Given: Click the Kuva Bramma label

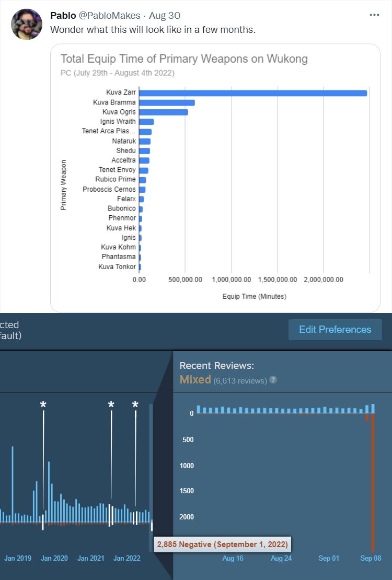Looking at the screenshot, I should click(114, 102).
